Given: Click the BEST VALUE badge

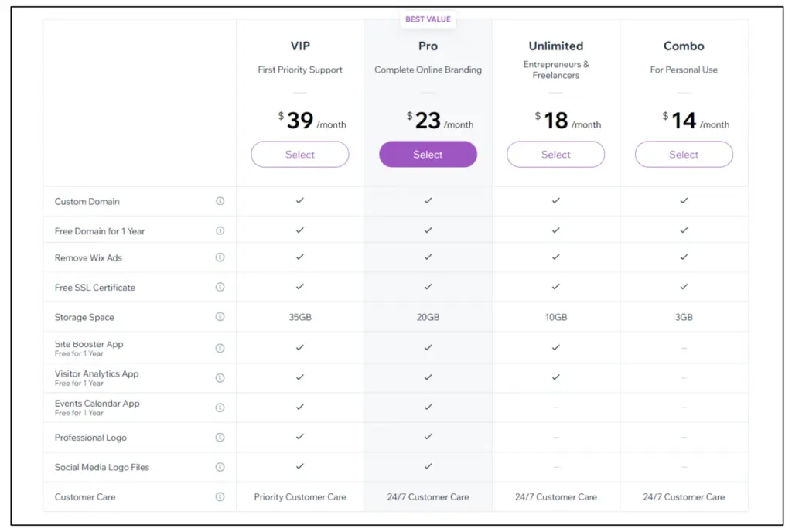Looking at the screenshot, I should coord(428,19).
